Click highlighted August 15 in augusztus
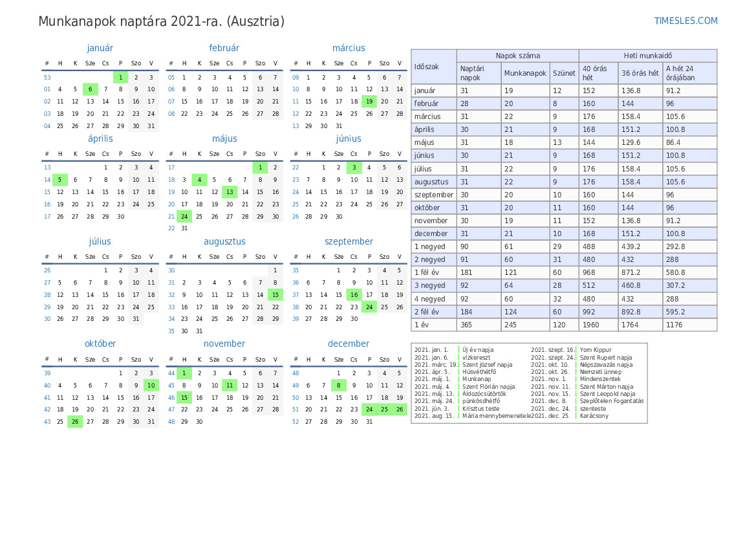Image resolution: width=756 pixels, height=535 pixels. (x=275, y=294)
